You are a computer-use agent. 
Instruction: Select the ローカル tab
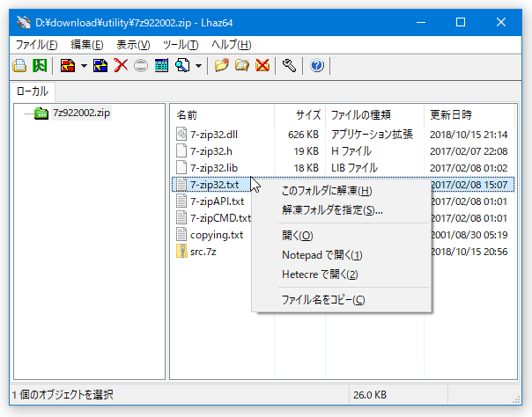[33, 91]
